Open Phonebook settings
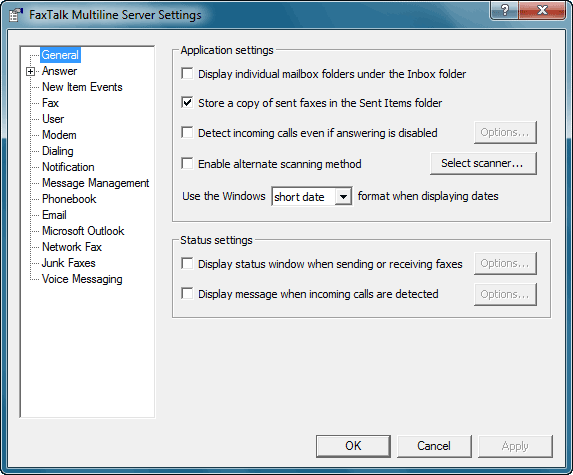 click(69, 199)
